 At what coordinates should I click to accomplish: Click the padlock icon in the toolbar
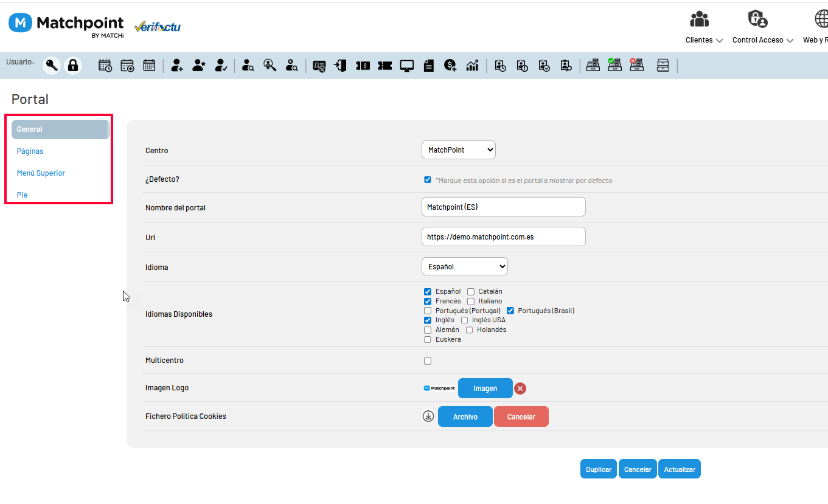73,65
